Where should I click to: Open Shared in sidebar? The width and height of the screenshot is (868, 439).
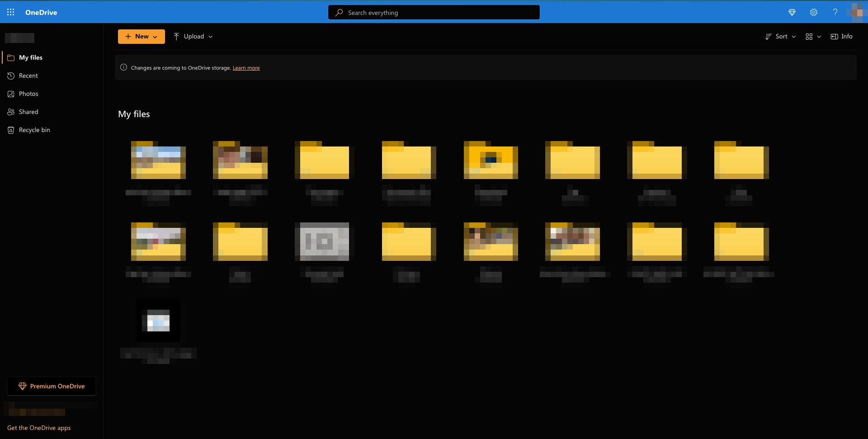[52, 112]
